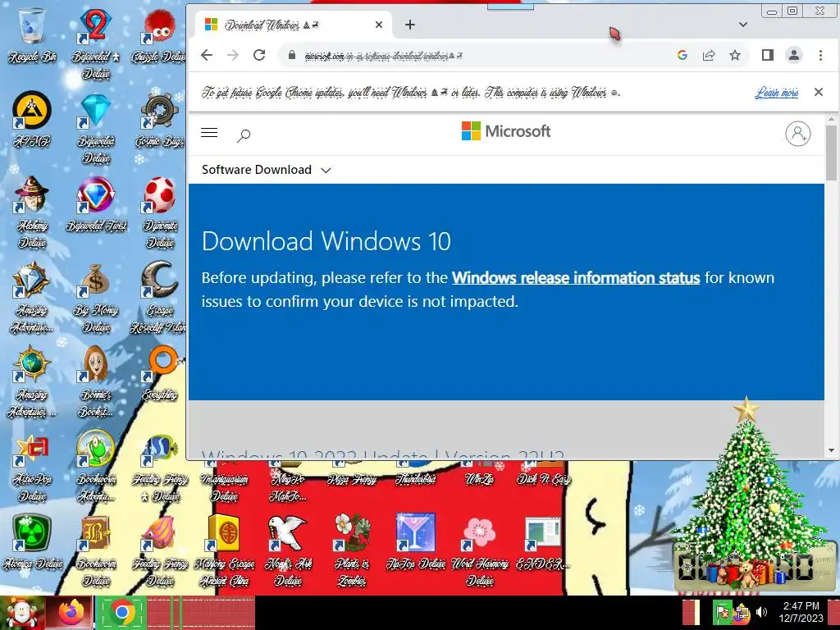Switch to Chrome in the taskbar
Screen dimensions: 840x630
pos(122,613)
